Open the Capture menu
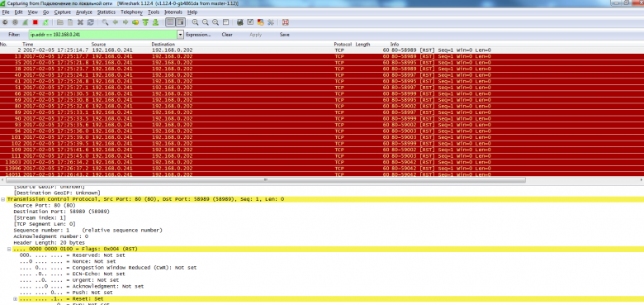 (x=63, y=12)
